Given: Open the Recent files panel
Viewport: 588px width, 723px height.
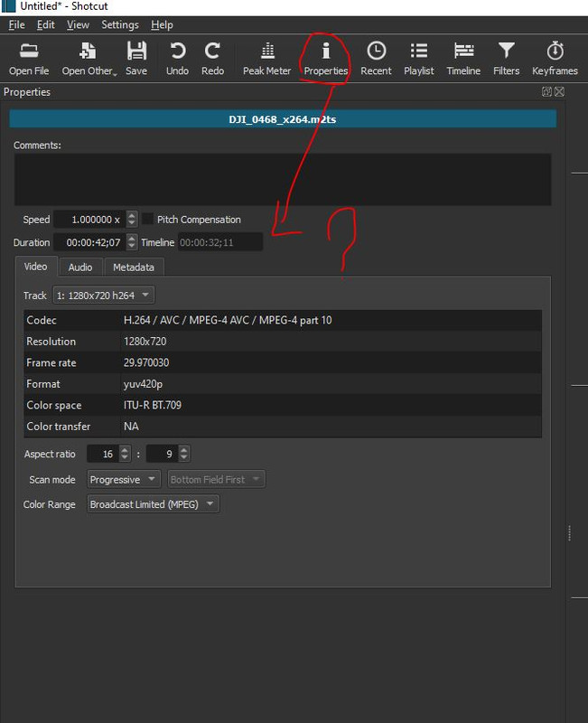Looking at the screenshot, I should 376,59.
